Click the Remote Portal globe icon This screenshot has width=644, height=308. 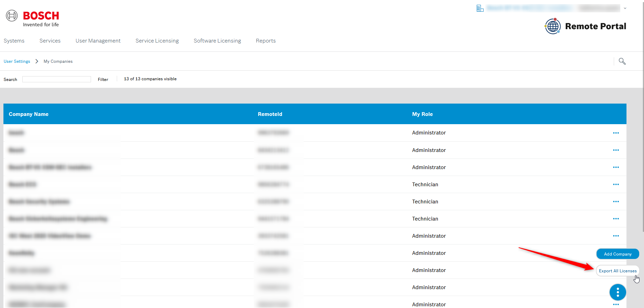click(553, 26)
